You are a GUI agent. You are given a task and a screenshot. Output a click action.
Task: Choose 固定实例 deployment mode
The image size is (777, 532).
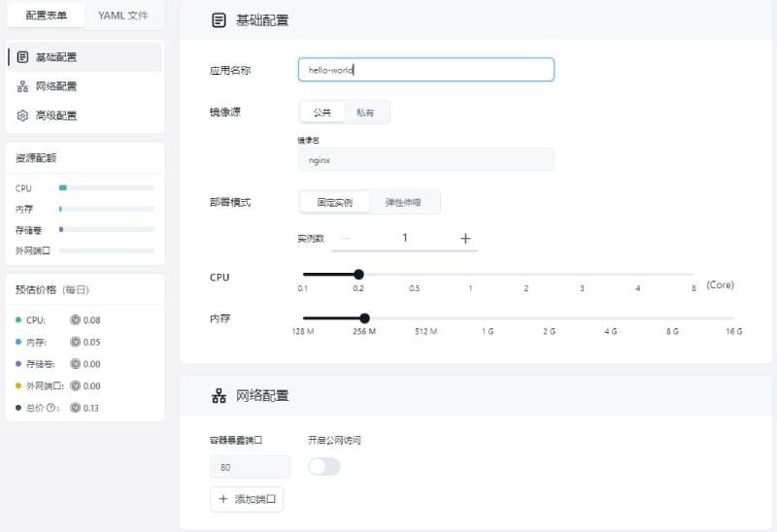[x=335, y=202]
